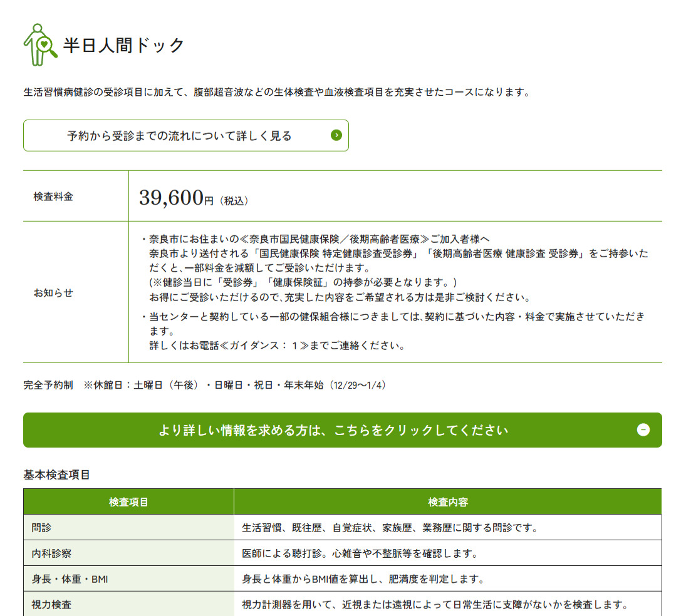Click the 医師による聴打診 description cell

[360, 553]
